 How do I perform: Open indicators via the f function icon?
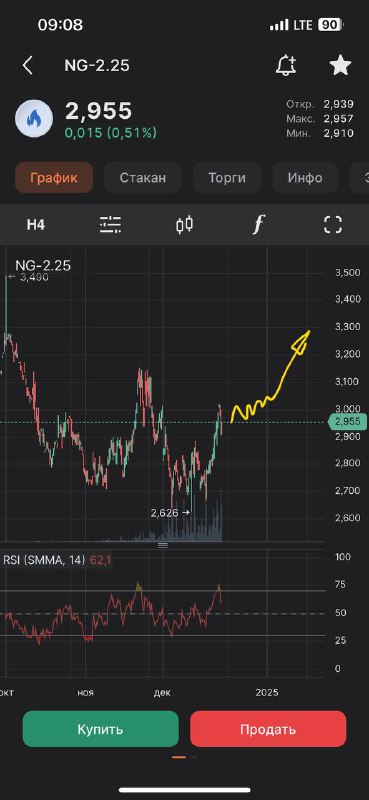coord(259,224)
